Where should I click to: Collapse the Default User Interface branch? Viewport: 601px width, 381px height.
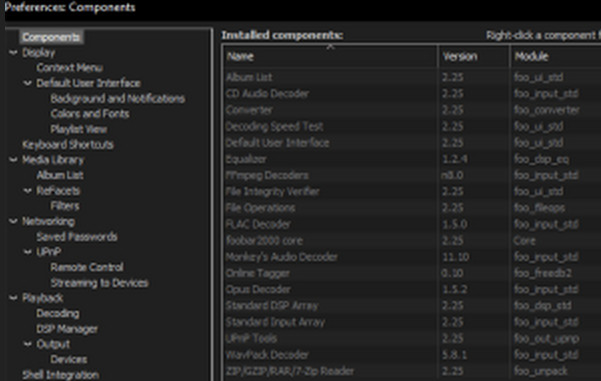point(27,83)
